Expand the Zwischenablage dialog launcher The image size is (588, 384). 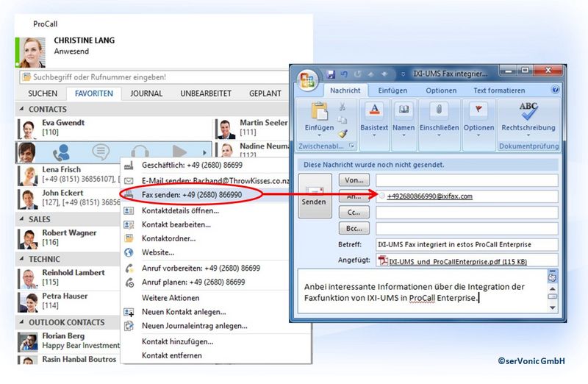click(x=352, y=146)
